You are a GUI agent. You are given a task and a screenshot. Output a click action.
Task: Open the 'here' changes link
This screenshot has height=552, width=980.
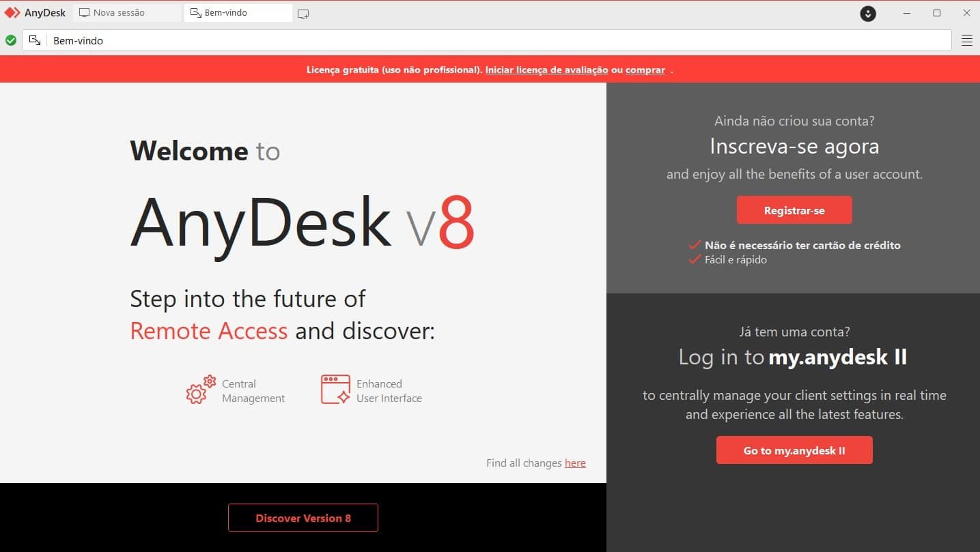point(575,463)
